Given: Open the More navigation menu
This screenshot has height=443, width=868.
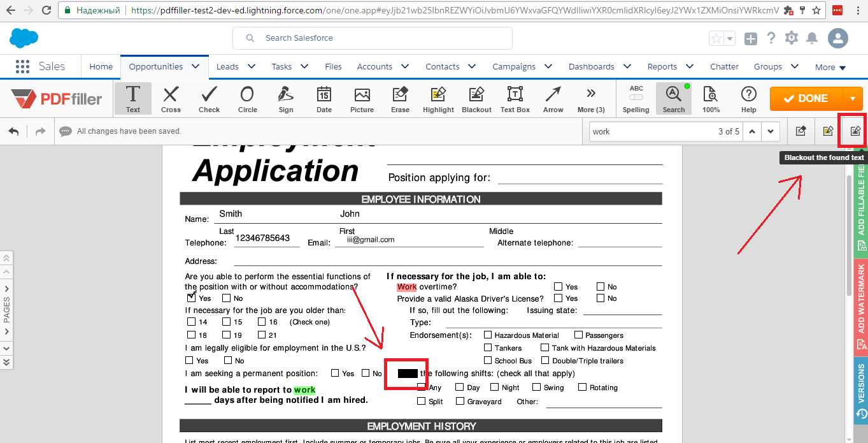Looking at the screenshot, I should (830, 67).
